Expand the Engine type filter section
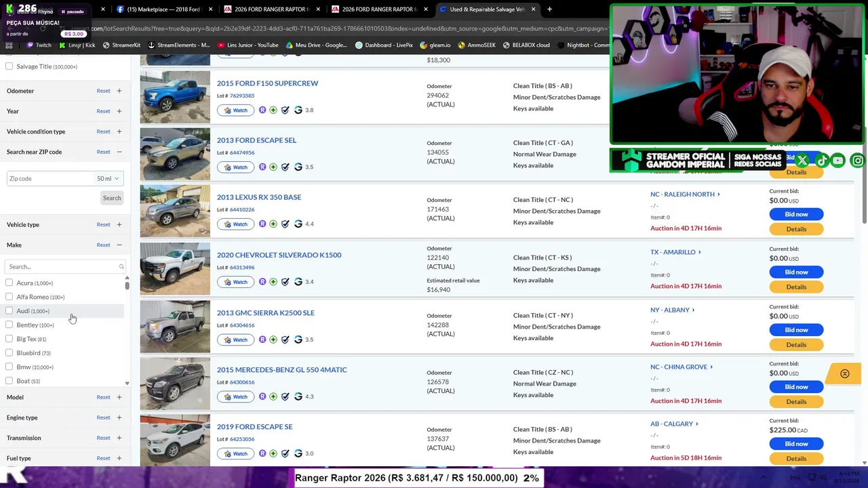Image resolution: width=868 pixels, height=488 pixels. pyautogui.click(x=119, y=418)
